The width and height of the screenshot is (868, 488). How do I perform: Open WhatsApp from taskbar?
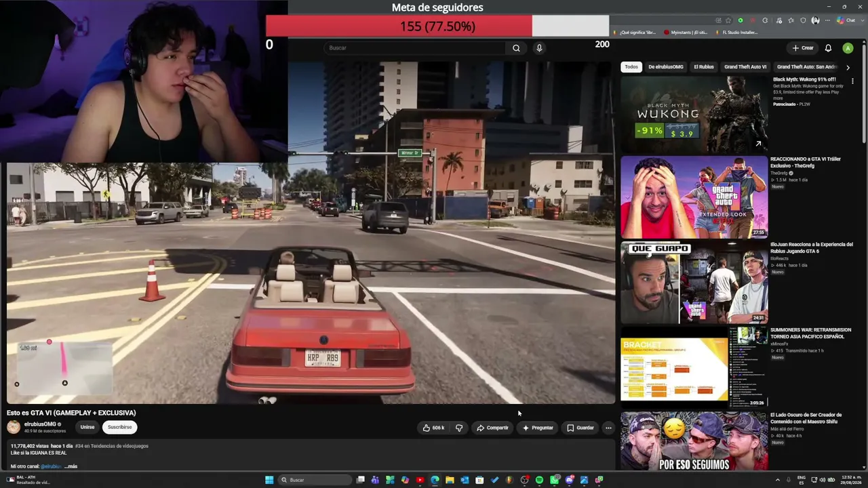(554, 480)
